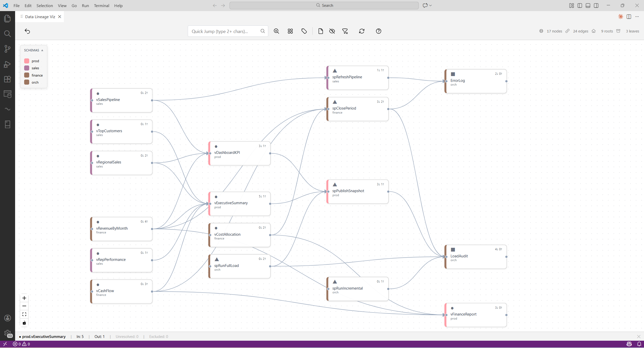Clear filters with funnel-x icon

click(x=345, y=31)
